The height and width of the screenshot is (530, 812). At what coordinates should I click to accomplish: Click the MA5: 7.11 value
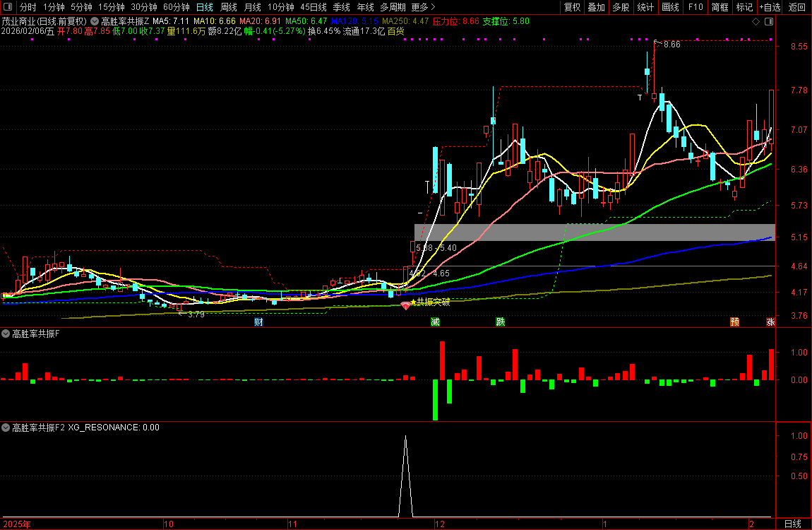pyautogui.click(x=171, y=21)
